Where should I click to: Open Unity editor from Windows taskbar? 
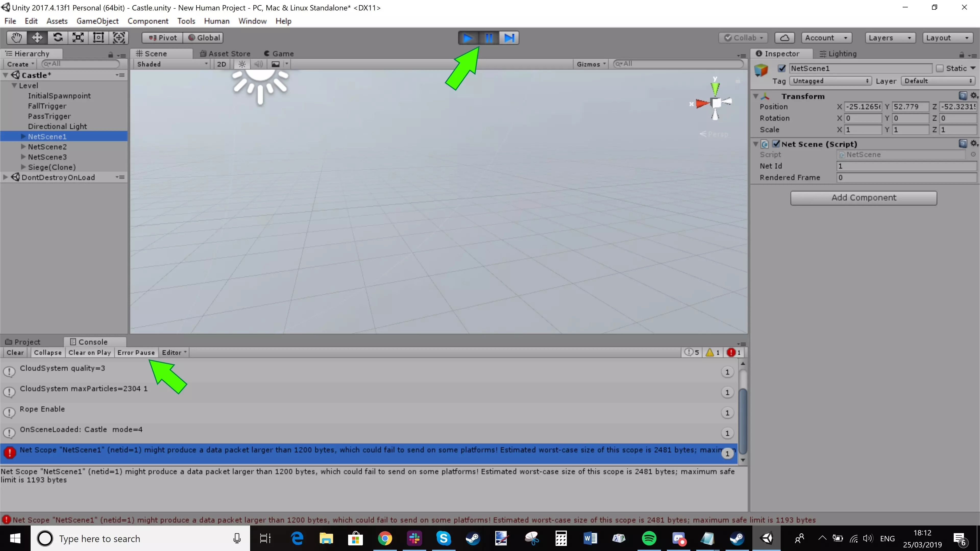(x=767, y=539)
